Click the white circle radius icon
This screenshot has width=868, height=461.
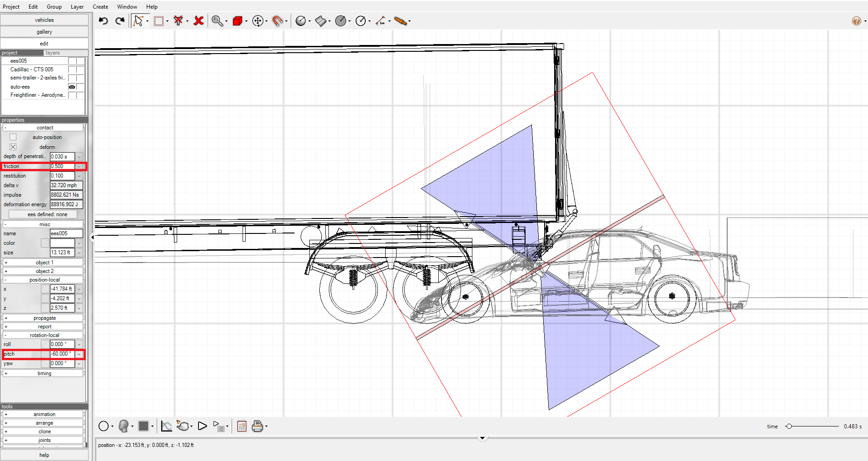click(x=361, y=21)
